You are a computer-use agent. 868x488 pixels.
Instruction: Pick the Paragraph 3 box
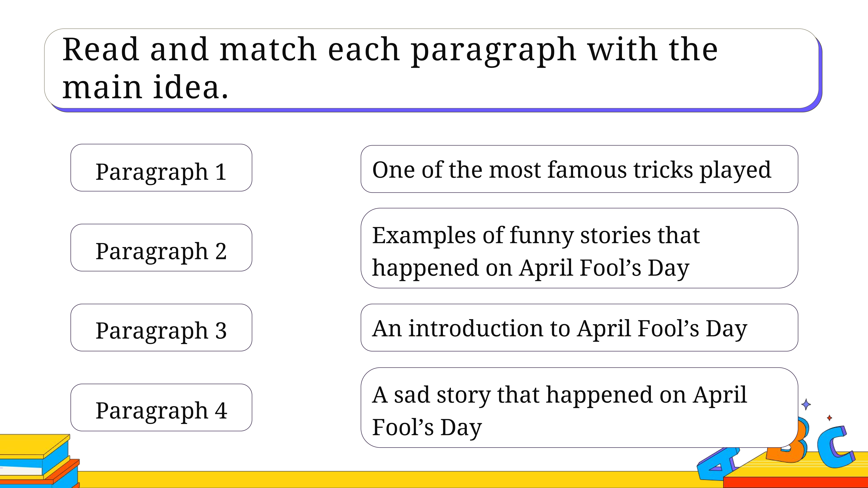point(161,327)
